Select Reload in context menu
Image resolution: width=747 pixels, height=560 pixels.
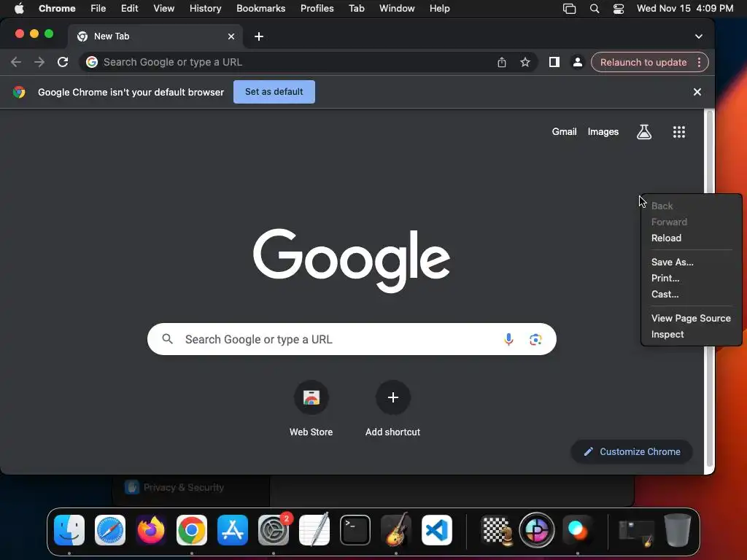point(692,238)
